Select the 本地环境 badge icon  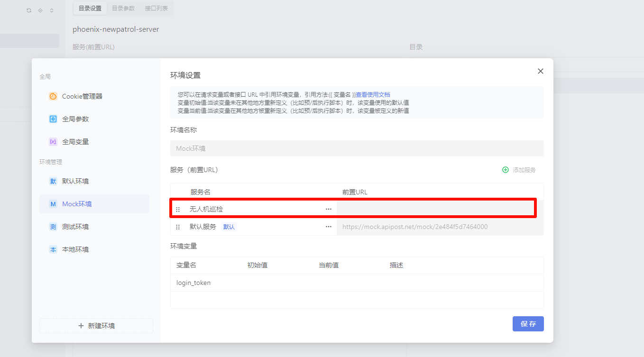pyautogui.click(x=53, y=249)
